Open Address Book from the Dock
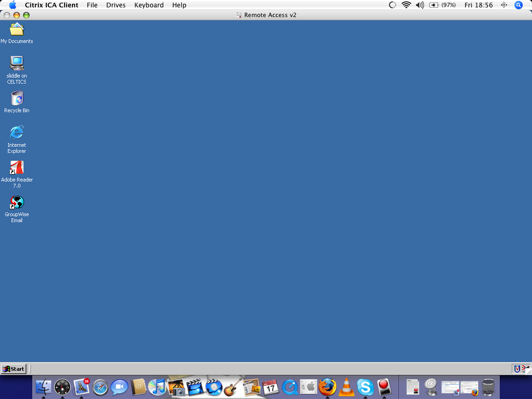Image resolution: width=532 pixels, height=399 pixels. coord(139,387)
